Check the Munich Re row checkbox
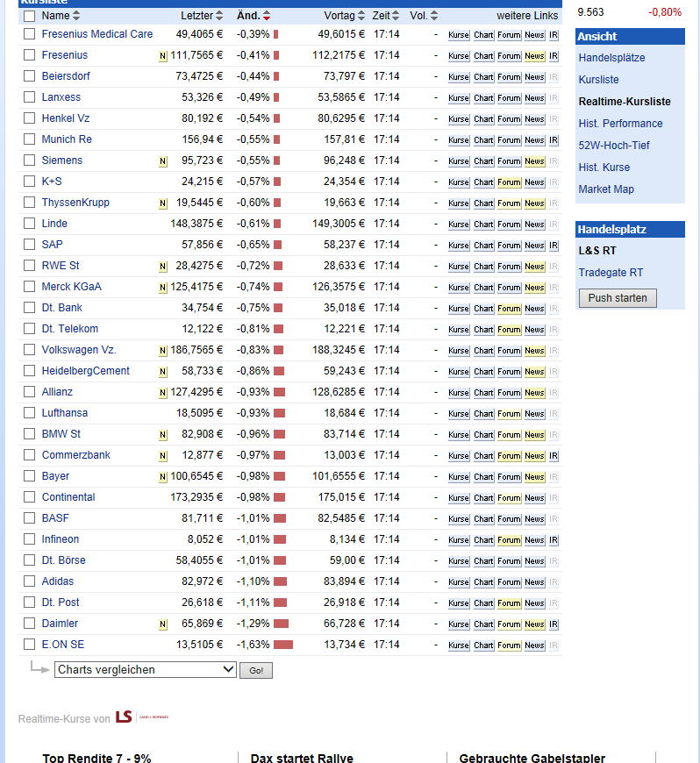Screen dimensions: 700x763 click(30, 139)
